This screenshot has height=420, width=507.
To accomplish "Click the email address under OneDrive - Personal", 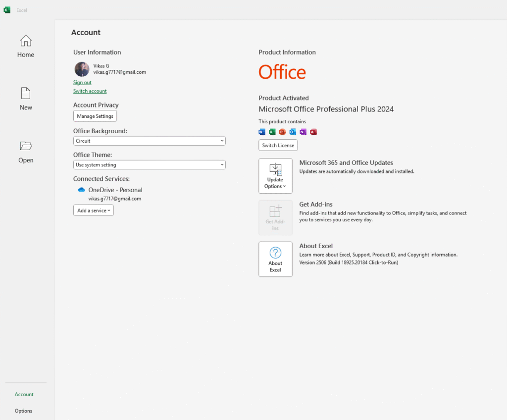I will coord(115,199).
